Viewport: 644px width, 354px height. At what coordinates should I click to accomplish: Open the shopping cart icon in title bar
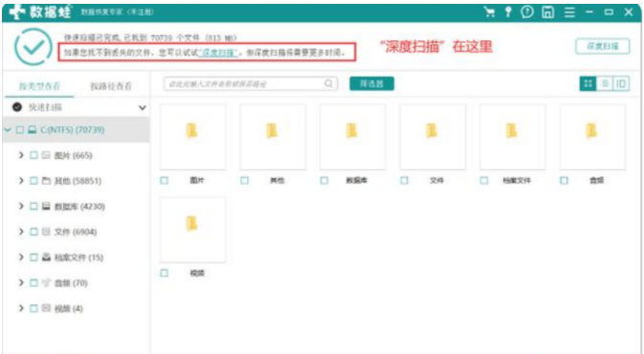tap(489, 11)
